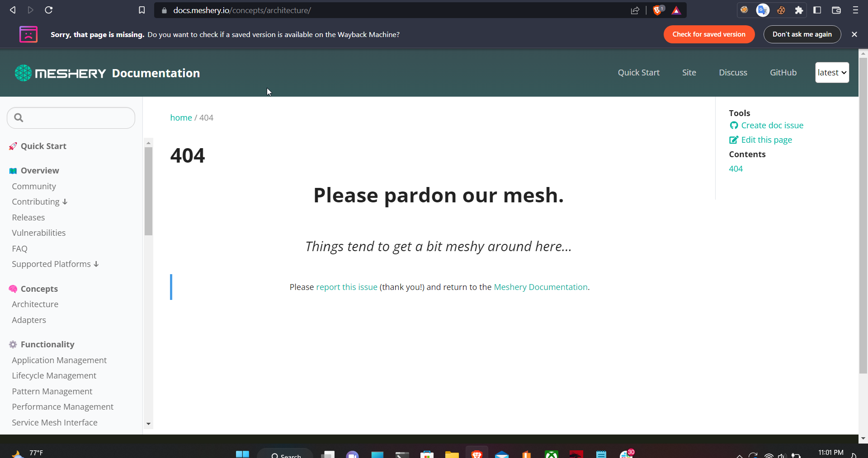The image size is (868, 458).
Task: Click the share page icon
Action: click(635, 10)
